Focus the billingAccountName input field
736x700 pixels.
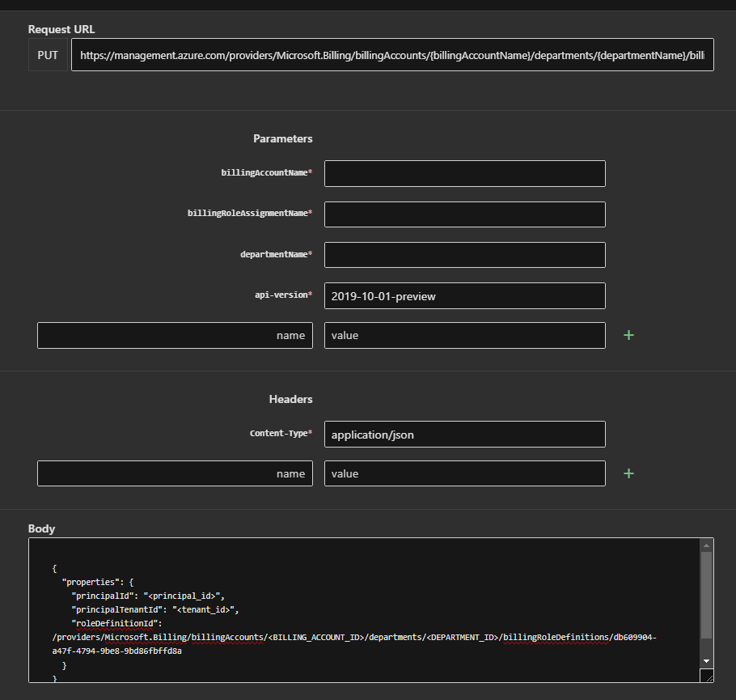pos(464,173)
